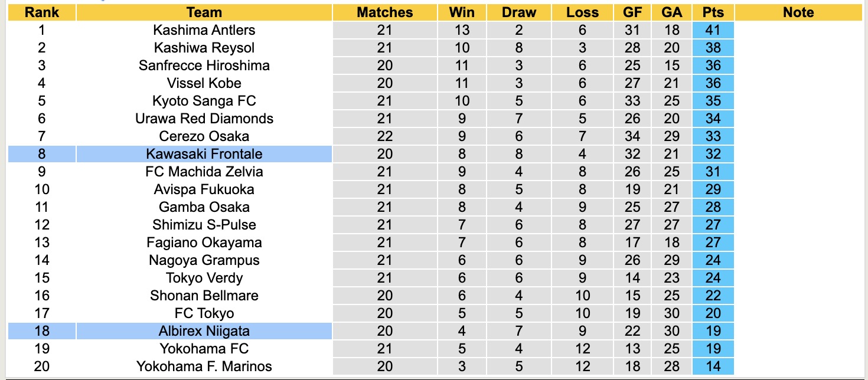Click Yokohama F. Marinos' 14 points cell
This screenshot has width=868, height=380.
713,366
